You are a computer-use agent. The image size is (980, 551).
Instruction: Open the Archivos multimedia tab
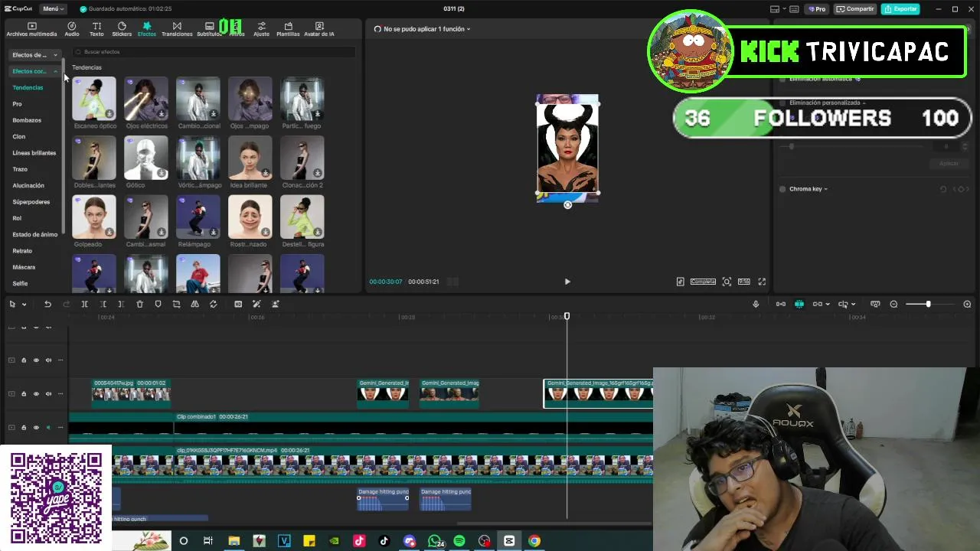click(31, 29)
